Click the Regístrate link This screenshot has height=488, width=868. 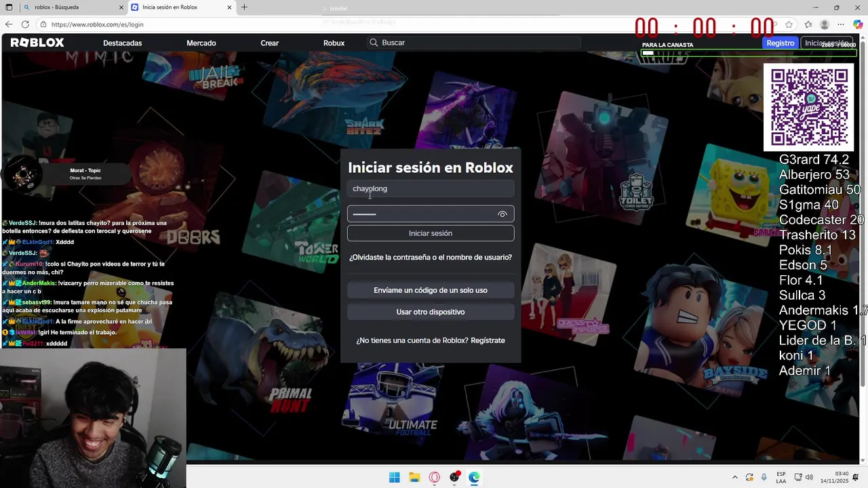(x=488, y=340)
